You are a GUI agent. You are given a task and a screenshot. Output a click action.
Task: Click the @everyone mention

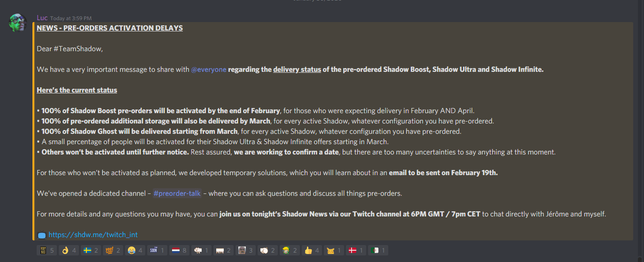tap(208, 69)
